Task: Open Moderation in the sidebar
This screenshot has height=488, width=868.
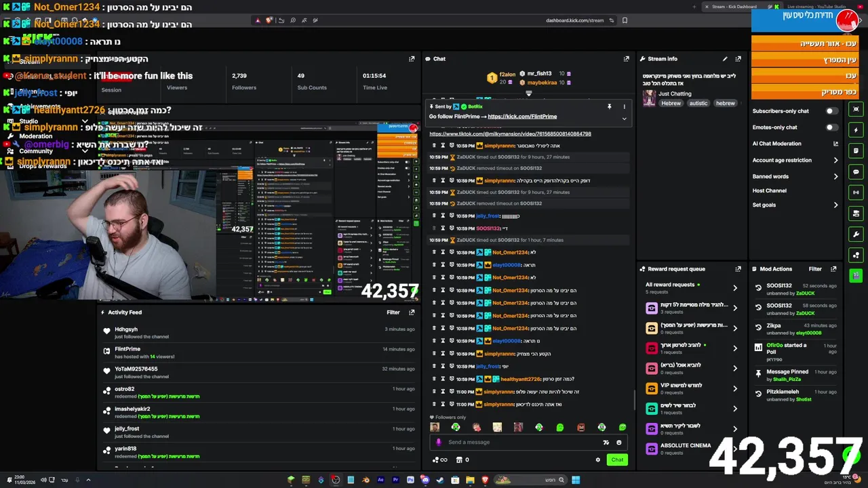Action: 36,136
